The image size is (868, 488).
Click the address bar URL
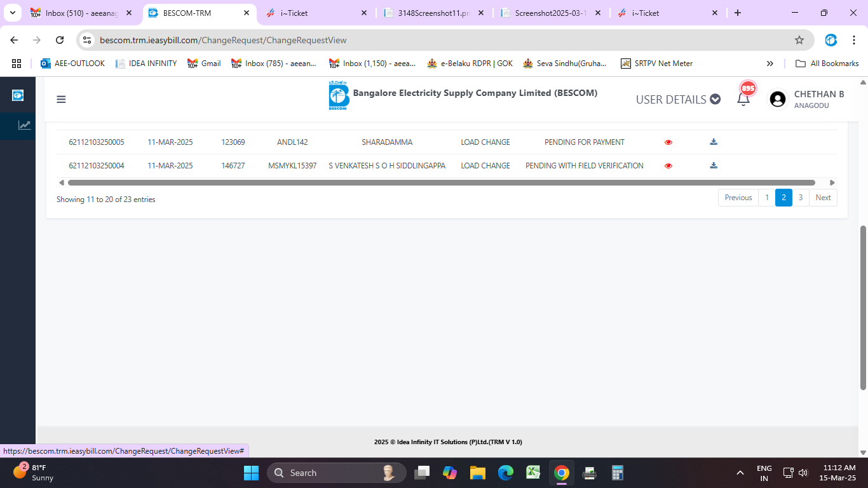point(223,40)
